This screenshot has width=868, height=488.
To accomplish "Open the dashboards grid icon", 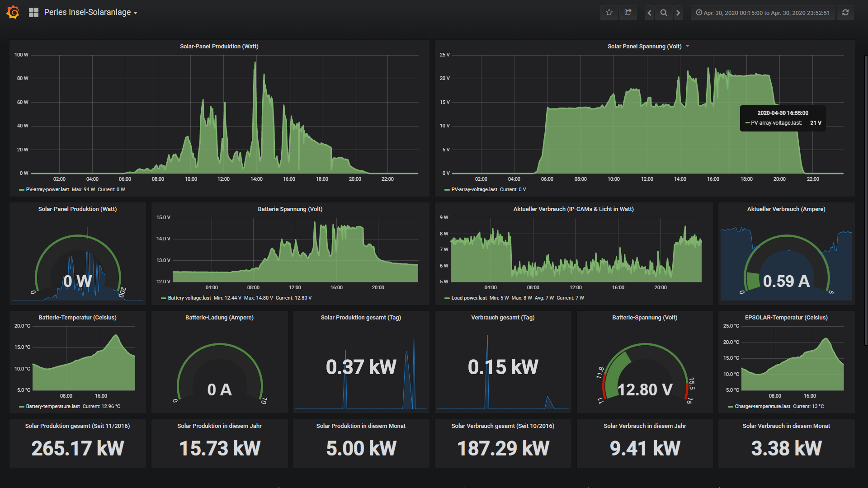I will 33,13.
